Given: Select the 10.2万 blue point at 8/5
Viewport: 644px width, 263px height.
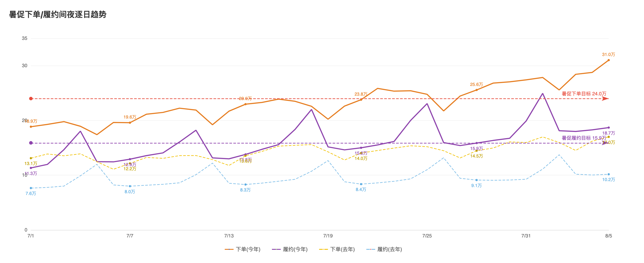Looking at the screenshot, I should [608, 174].
